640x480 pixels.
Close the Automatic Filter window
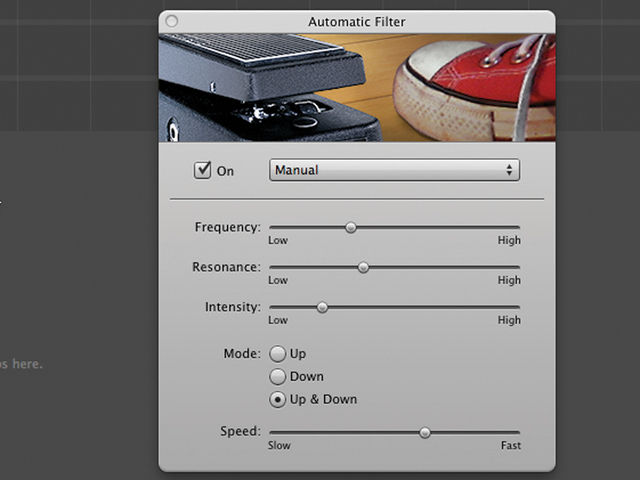point(172,21)
